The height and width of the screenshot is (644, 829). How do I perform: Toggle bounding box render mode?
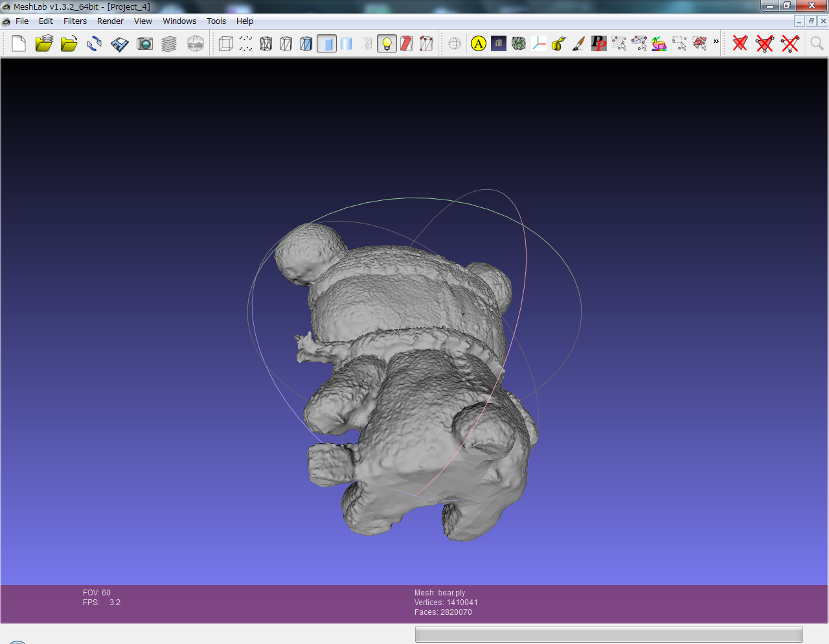[x=226, y=43]
